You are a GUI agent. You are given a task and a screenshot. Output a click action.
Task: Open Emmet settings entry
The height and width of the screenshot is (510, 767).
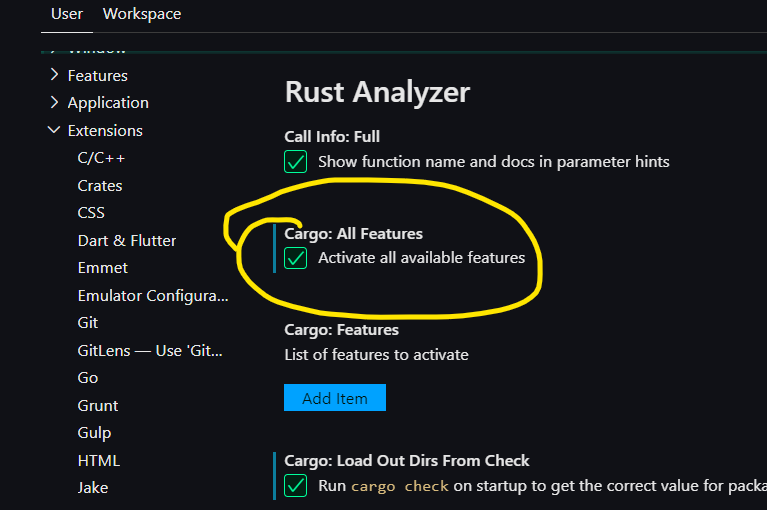pos(103,268)
